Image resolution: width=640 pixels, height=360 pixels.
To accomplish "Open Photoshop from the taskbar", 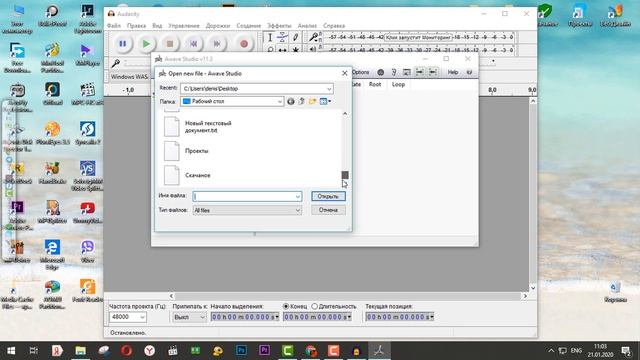I will [241, 351].
